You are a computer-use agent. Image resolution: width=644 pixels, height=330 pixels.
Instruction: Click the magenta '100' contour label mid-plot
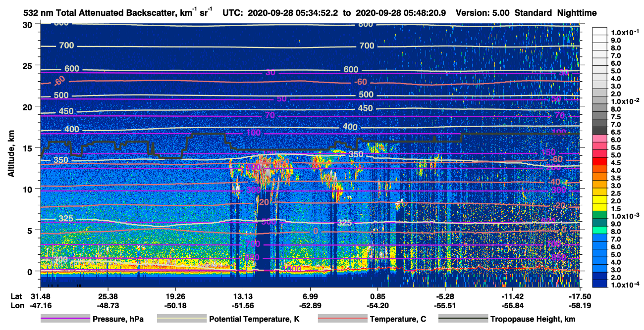[x=253, y=133]
